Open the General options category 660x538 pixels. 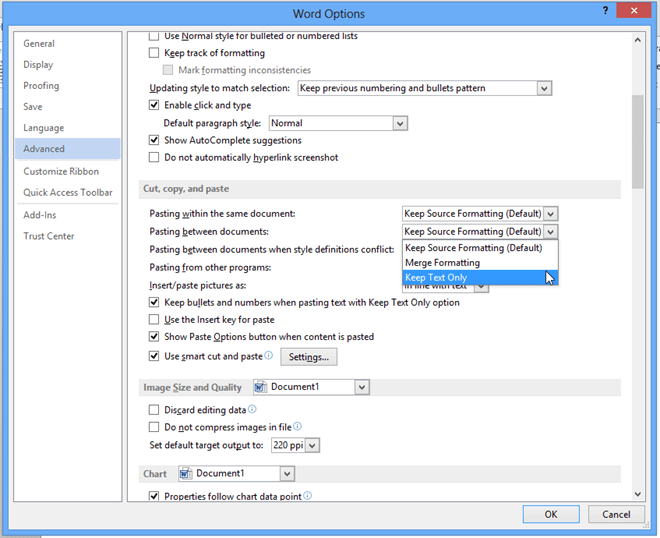(x=67, y=43)
